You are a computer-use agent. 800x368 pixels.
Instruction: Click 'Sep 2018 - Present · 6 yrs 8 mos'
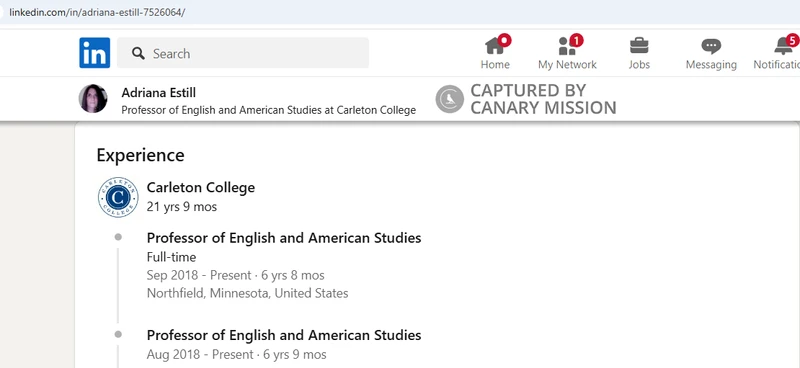(x=236, y=276)
